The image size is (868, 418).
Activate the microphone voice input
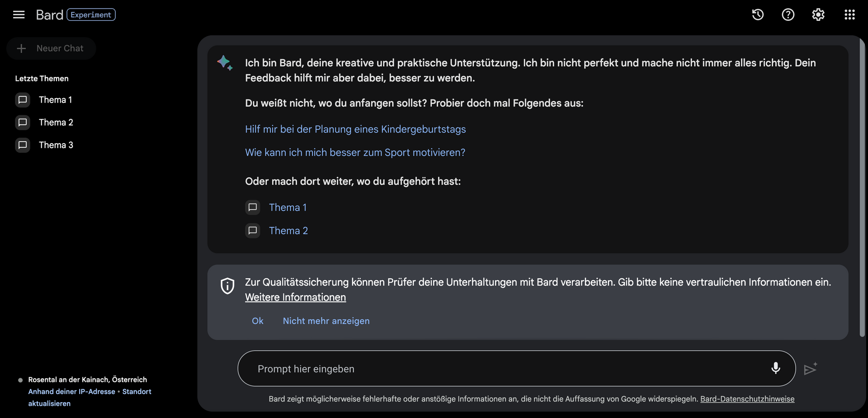(776, 368)
